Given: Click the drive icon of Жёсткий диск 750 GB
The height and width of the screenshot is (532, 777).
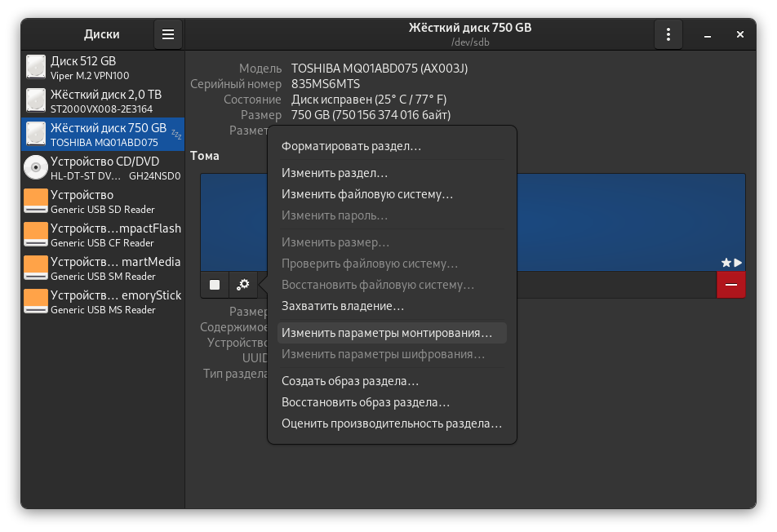Looking at the screenshot, I should tap(36, 134).
